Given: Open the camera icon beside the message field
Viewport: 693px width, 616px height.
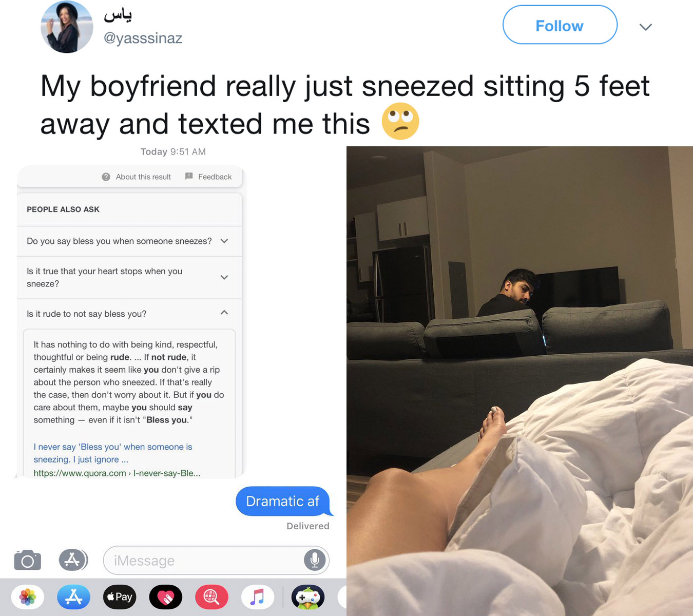Looking at the screenshot, I should point(28,560).
